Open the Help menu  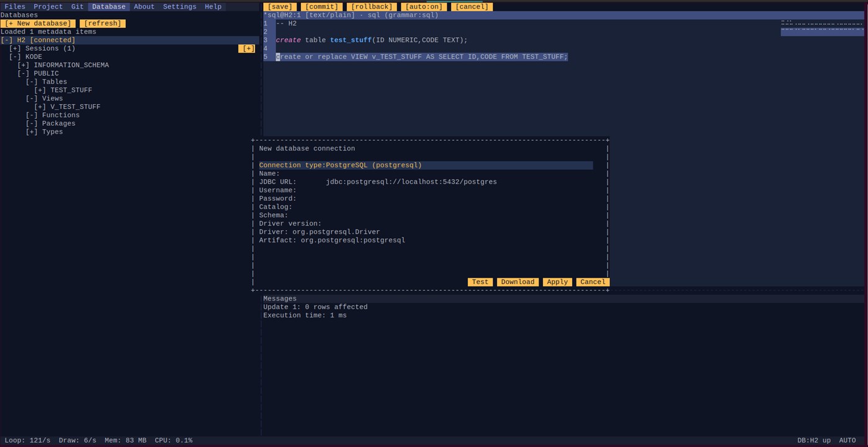[x=213, y=7]
